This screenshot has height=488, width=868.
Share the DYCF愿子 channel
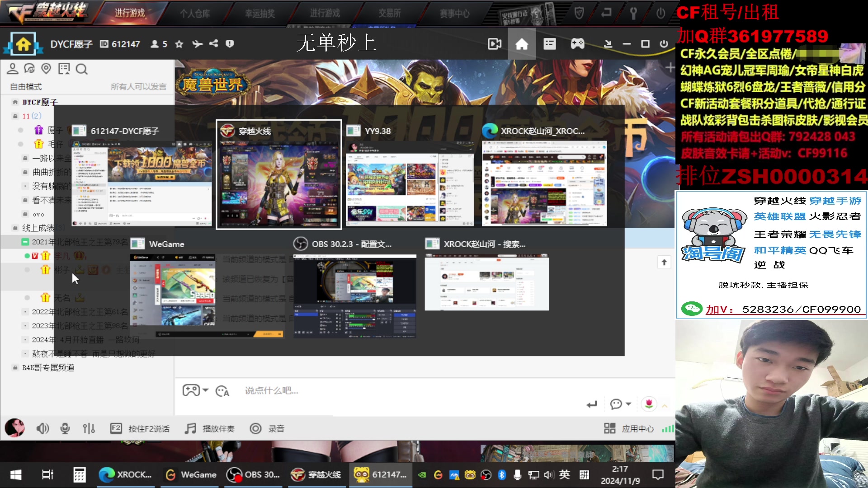(213, 44)
